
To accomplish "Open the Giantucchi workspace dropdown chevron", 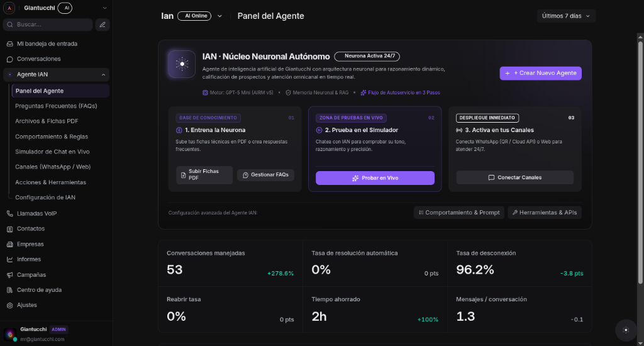I will coord(105,8).
